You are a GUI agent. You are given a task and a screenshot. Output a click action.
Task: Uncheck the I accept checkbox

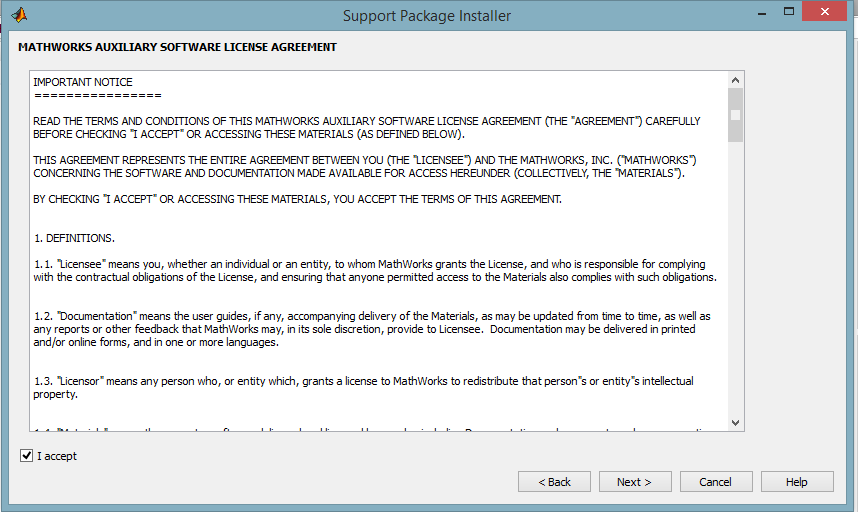[x=26, y=456]
